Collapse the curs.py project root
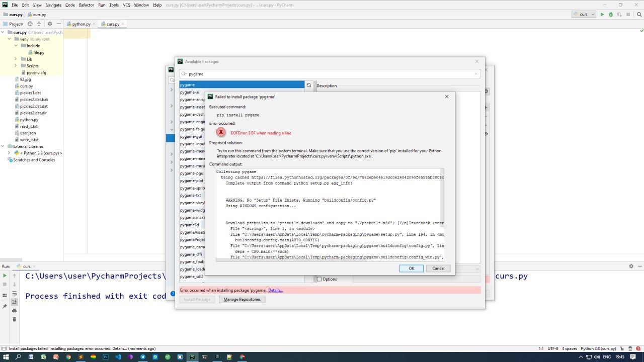Image resolution: width=644 pixels, height=362 pixels. tap(3, 32)
